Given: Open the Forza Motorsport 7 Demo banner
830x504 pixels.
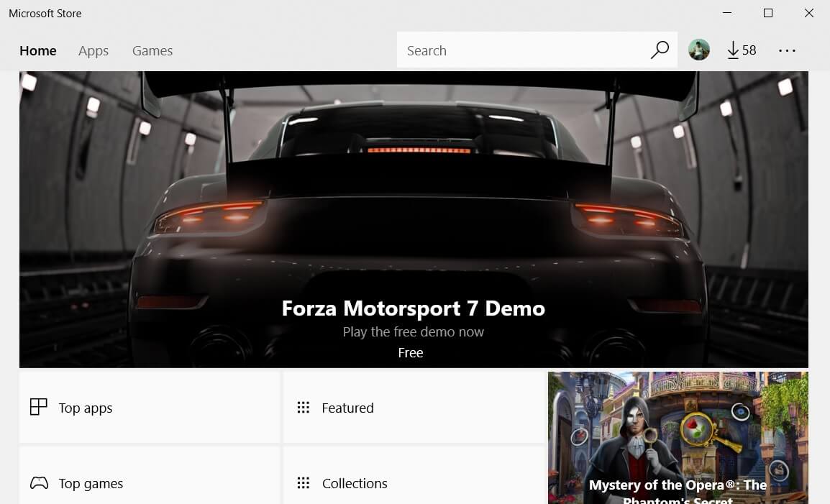Looking at the screenshot, I should click(x=414, y=220).
